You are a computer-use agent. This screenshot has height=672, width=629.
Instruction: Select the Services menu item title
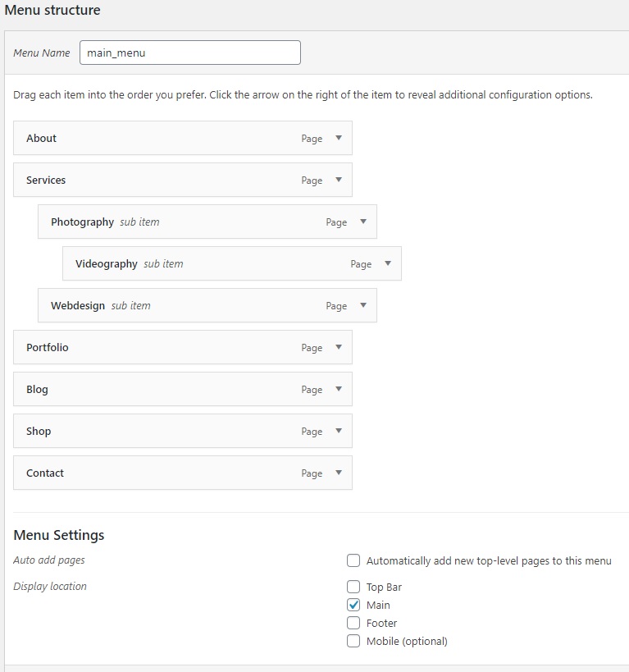pos(46,181)
